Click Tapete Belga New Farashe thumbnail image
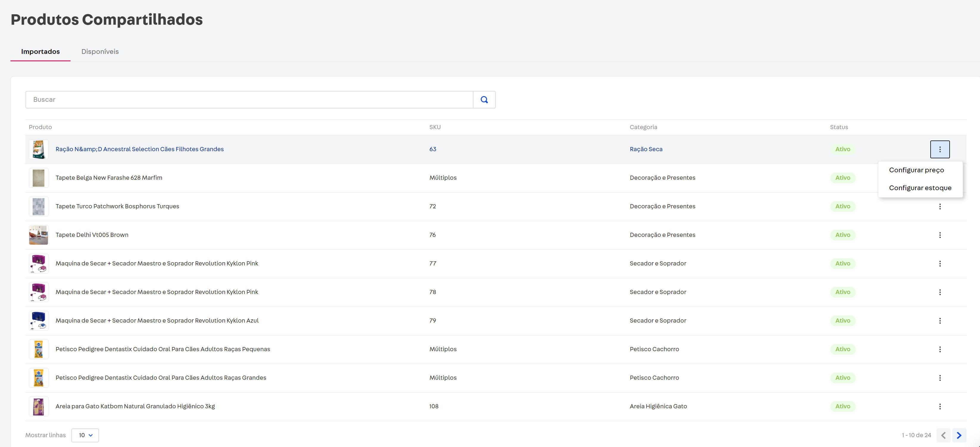The width and height of the screenshot is (980, 447). coord(38,178)
